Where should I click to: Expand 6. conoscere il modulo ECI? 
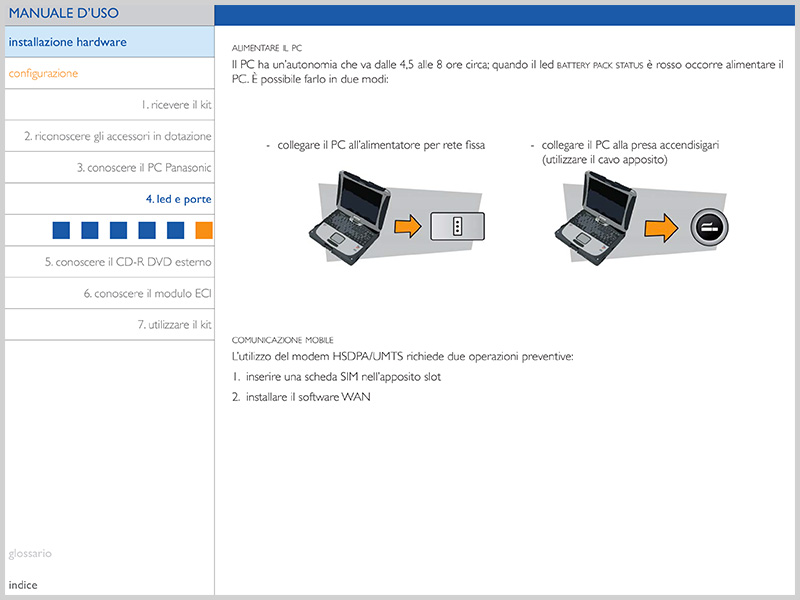click(147, 294)
